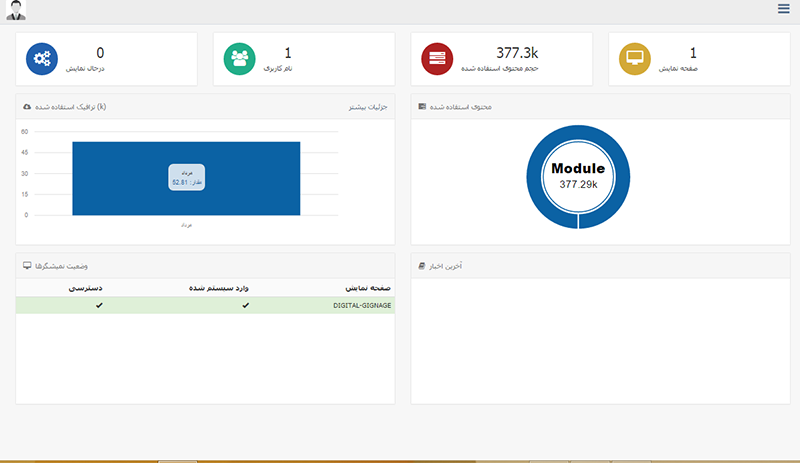Click the محتوی استفاده شده panel title
The height and width of the screenshot is (463, 800).
(x=461, y=107)
